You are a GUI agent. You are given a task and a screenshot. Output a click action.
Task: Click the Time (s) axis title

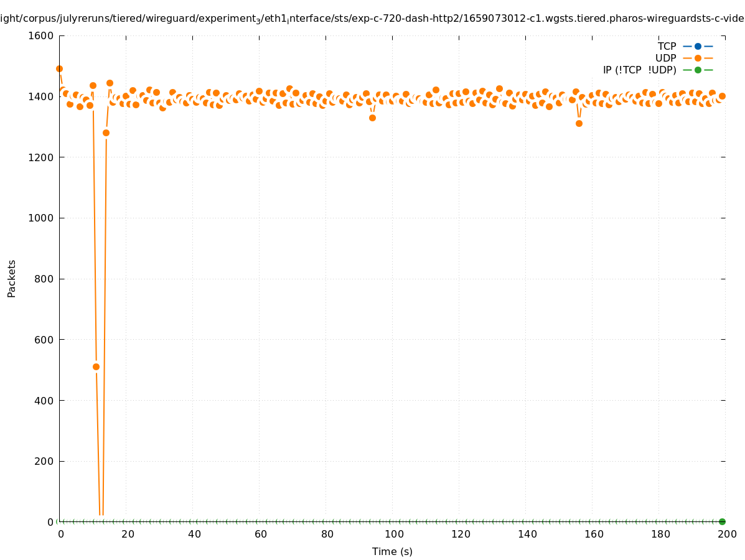[x=392, y=551]
